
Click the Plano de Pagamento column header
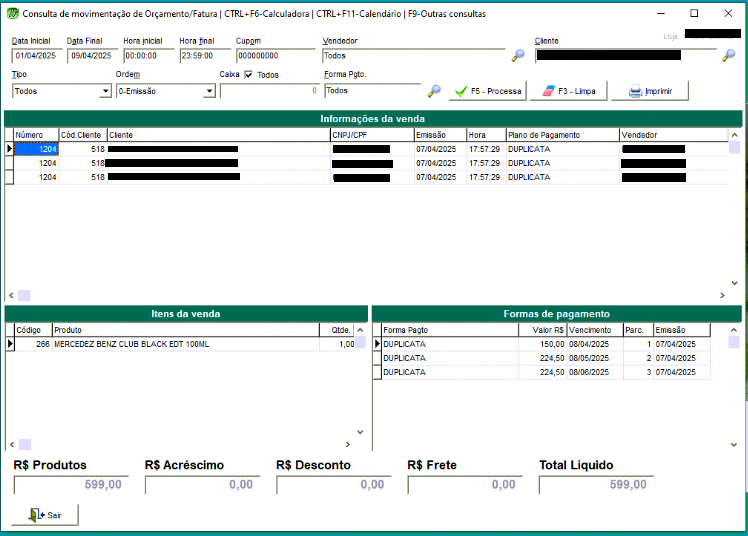tap(561, 135)
